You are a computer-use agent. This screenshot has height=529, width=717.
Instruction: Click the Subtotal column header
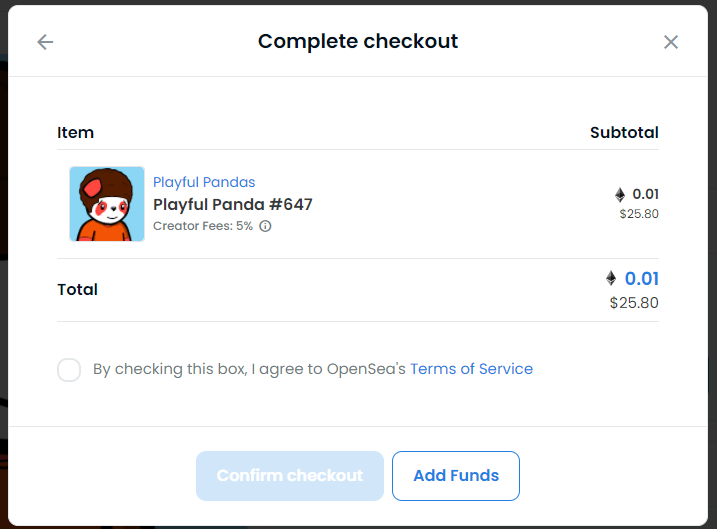tap(624, 133)
